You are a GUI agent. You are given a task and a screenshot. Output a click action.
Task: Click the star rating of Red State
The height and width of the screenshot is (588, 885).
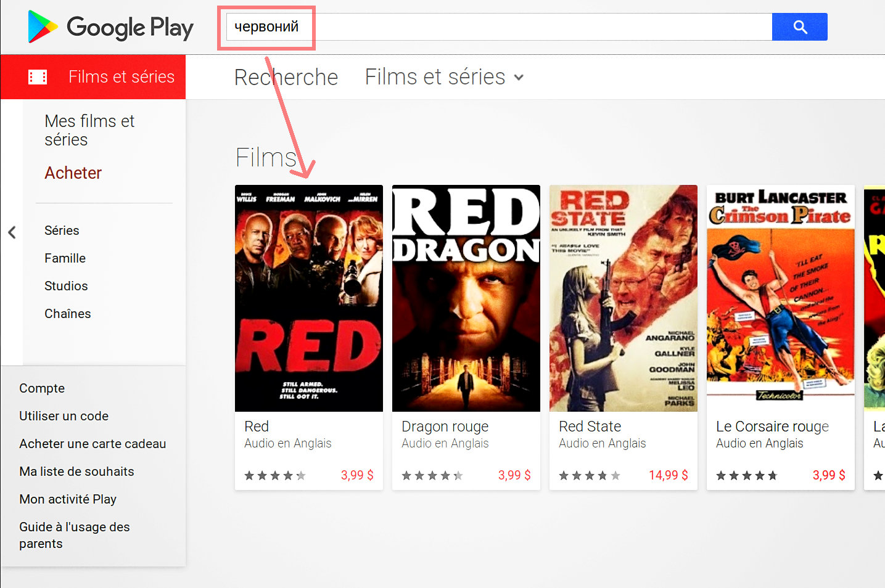point(590,475)
